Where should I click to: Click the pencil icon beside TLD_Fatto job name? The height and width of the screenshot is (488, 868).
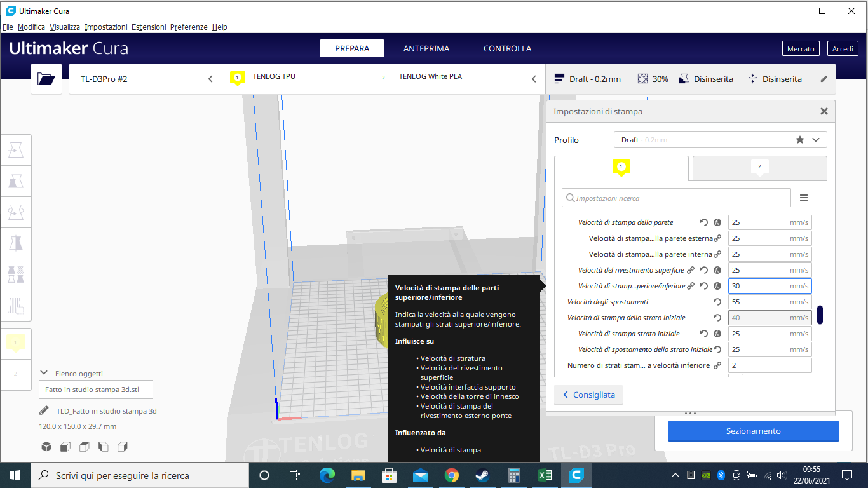[44, 410]
